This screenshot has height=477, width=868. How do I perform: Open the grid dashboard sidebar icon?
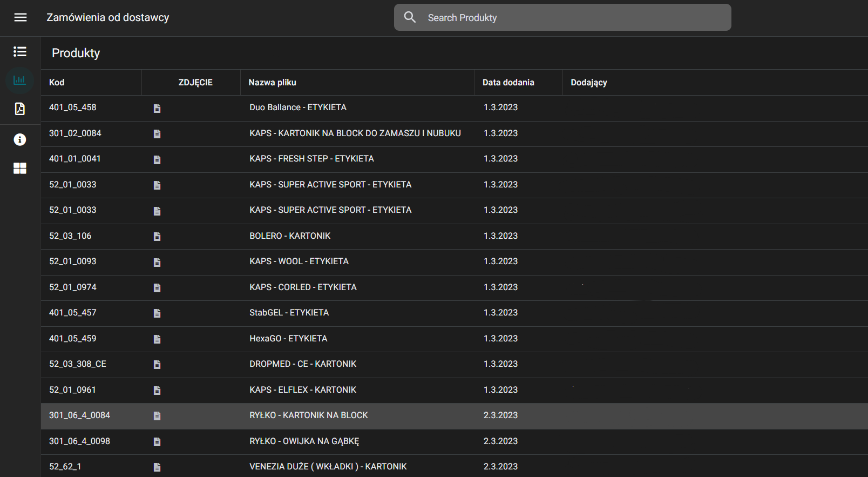[20, 169]
